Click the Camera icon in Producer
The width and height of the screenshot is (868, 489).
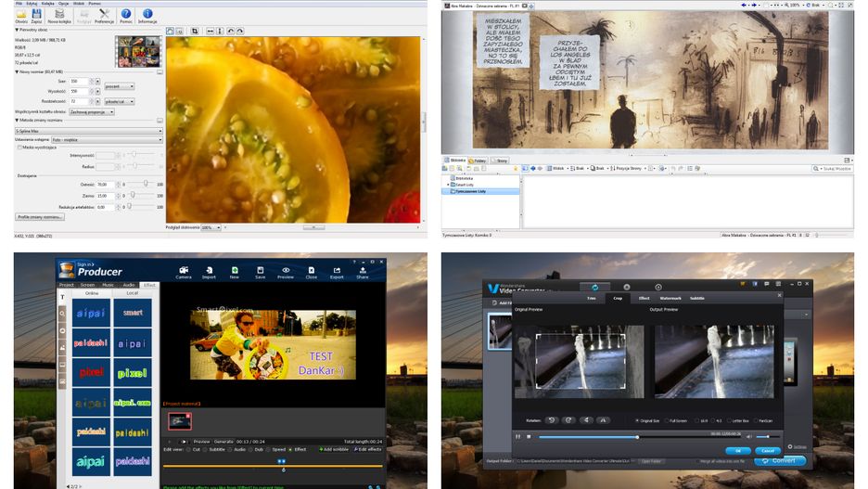tap(184, 270)
